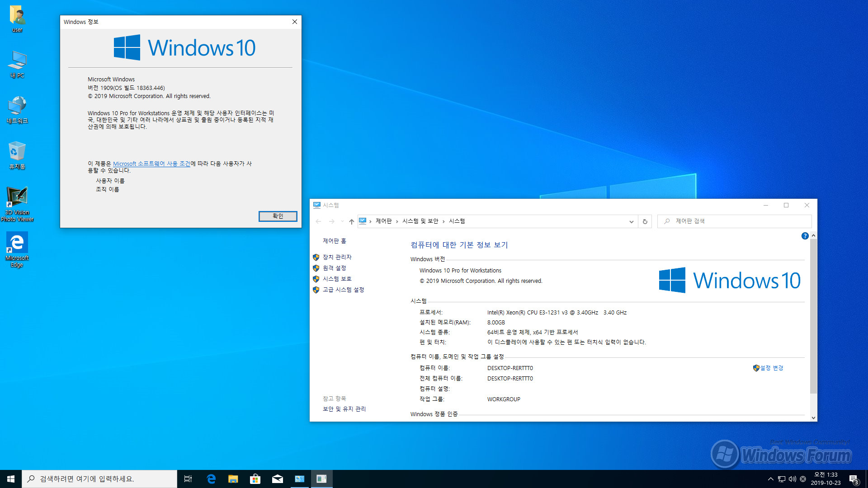
Task: Maximize the 시스템 window
Action: click(786, 205)
